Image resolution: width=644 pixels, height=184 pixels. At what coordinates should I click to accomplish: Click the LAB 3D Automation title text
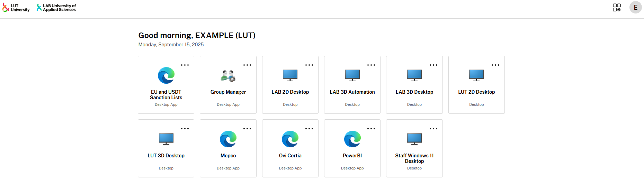[352, 92]
